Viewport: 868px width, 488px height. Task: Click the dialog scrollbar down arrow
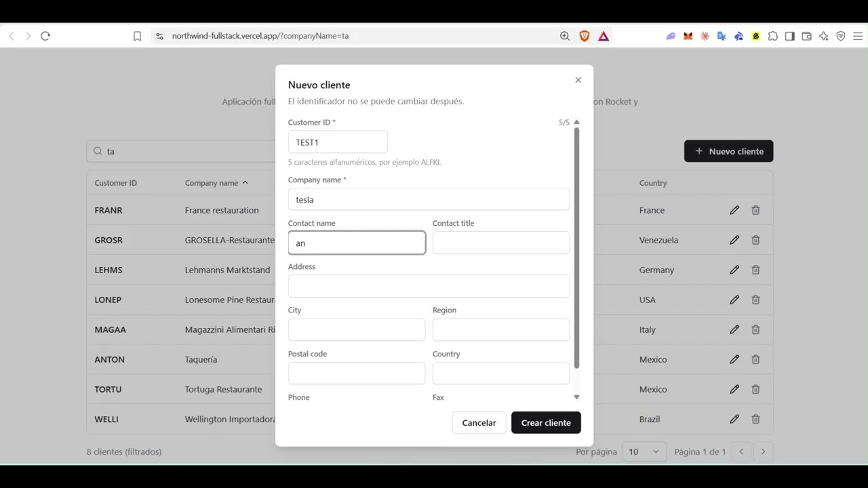pyautogui.click(x=577, y=397)
